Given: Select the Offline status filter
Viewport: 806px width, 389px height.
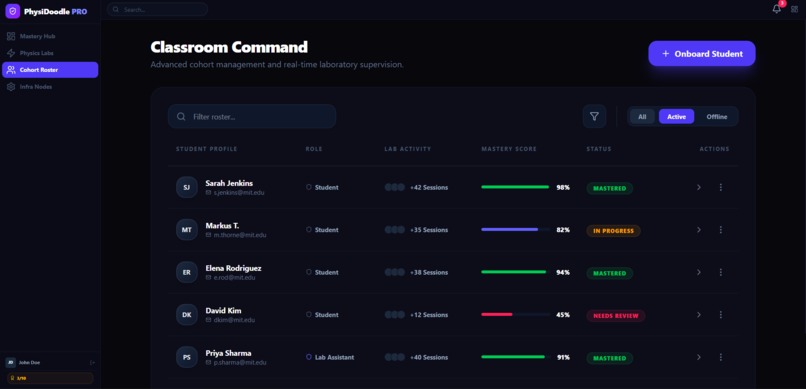Looking at the screenshot, I should 717,117.
